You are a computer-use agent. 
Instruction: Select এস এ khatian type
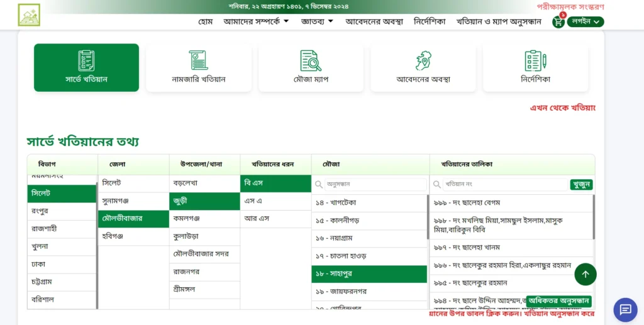tap(253, 201)
